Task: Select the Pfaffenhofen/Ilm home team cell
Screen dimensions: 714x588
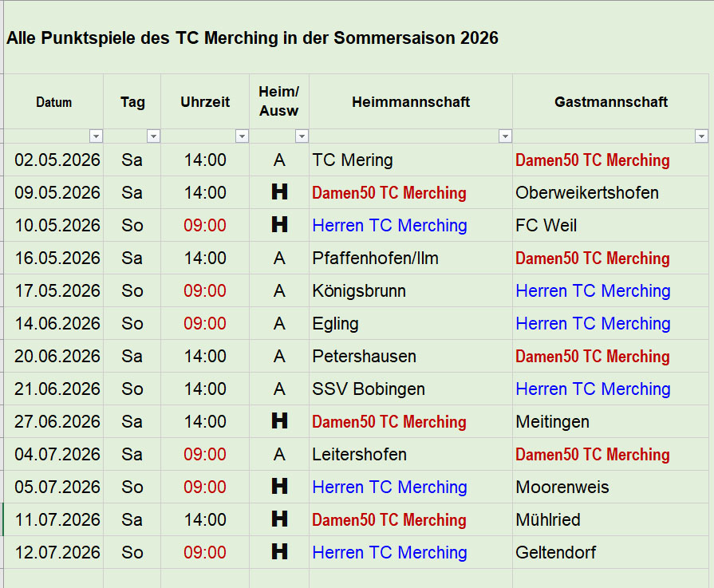Action: pos(376,258)
